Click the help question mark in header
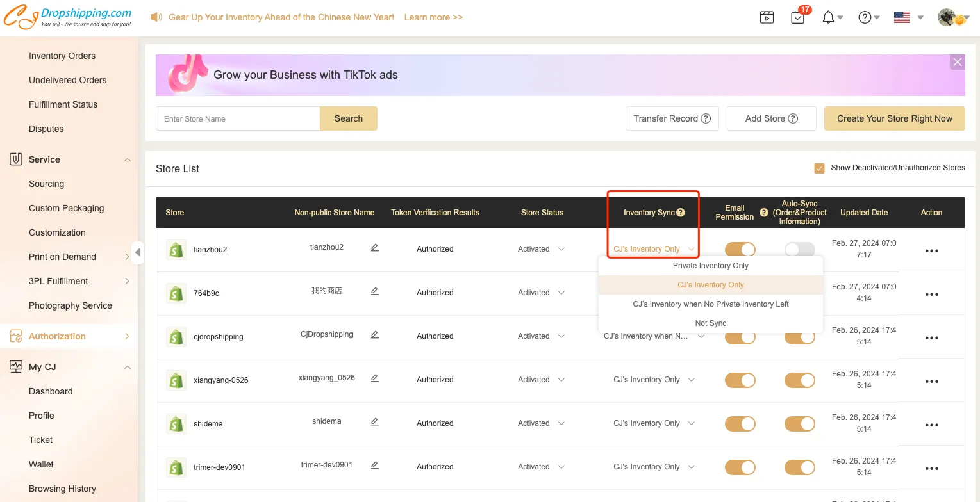This screenshot has width=980, height=502. tap(865, 17)
